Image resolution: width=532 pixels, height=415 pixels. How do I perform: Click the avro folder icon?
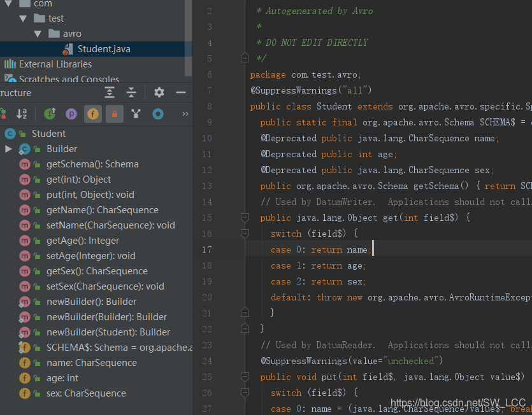(54, 33)
